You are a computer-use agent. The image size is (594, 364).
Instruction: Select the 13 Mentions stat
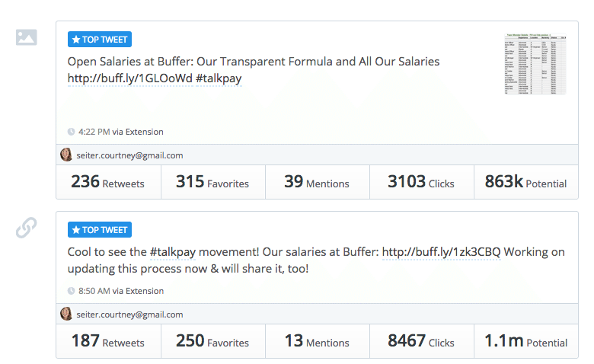[x=318, y=341]
